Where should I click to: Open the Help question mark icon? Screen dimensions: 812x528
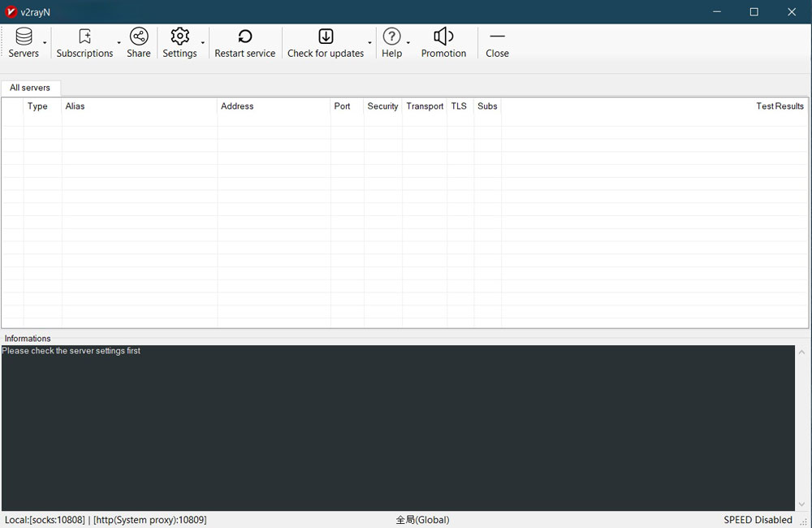pos(391,37)
